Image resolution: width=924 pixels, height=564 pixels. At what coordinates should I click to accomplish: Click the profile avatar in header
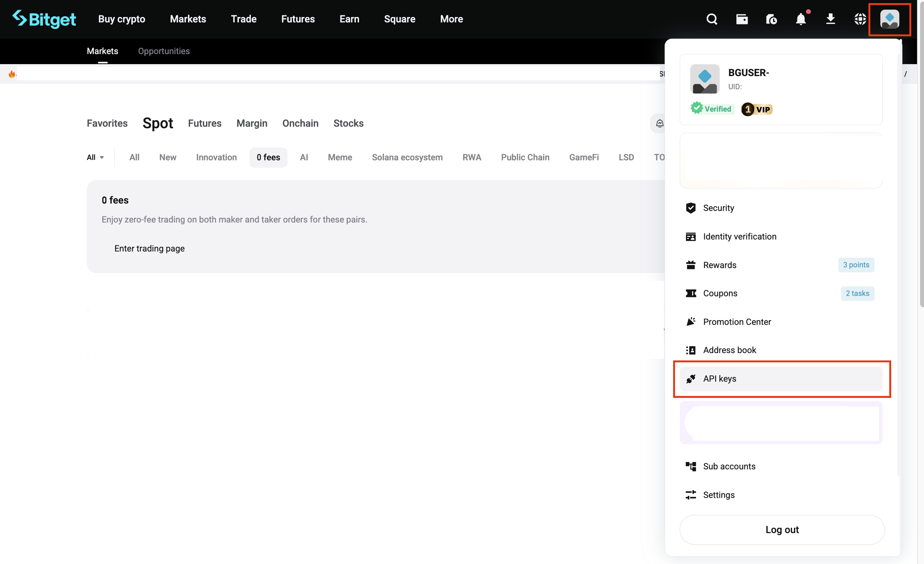pyautogui.click(x=890, y=19)
